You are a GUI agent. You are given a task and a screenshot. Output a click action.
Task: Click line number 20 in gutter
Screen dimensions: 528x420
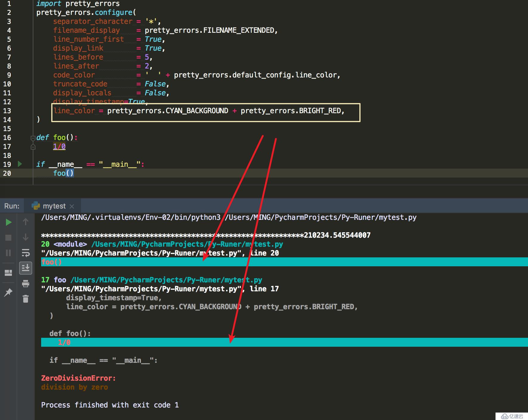click(7, 173)
